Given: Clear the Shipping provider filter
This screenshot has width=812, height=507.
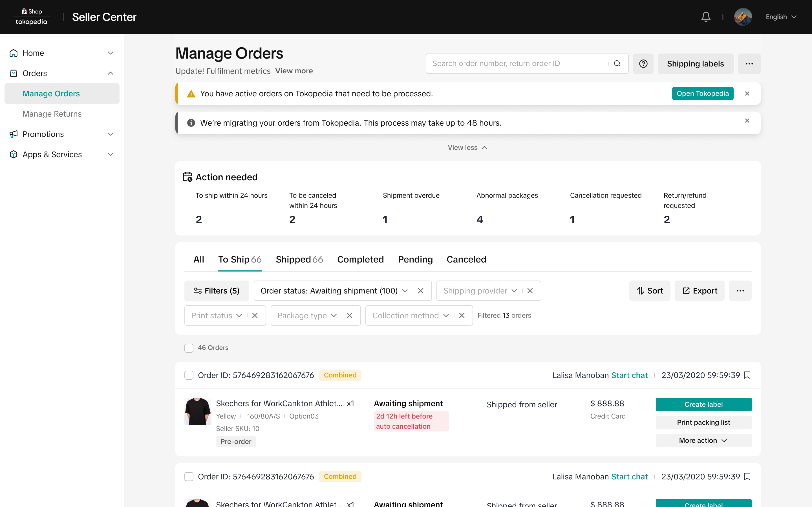Looking at the screenshot, I should (530, 291).
